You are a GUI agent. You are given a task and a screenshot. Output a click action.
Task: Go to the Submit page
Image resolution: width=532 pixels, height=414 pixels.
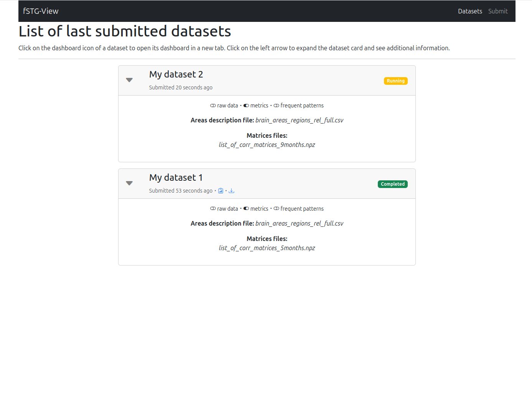tap(498, 11)
